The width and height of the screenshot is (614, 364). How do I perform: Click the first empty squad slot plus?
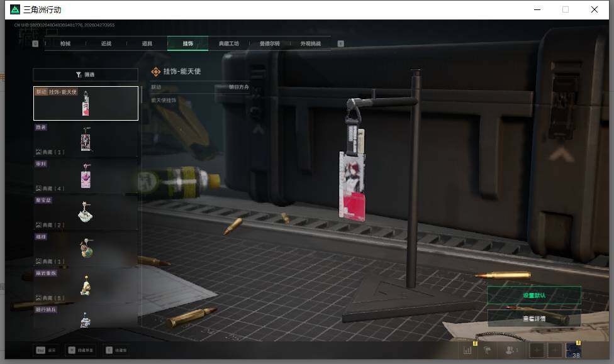pos(537,350)
